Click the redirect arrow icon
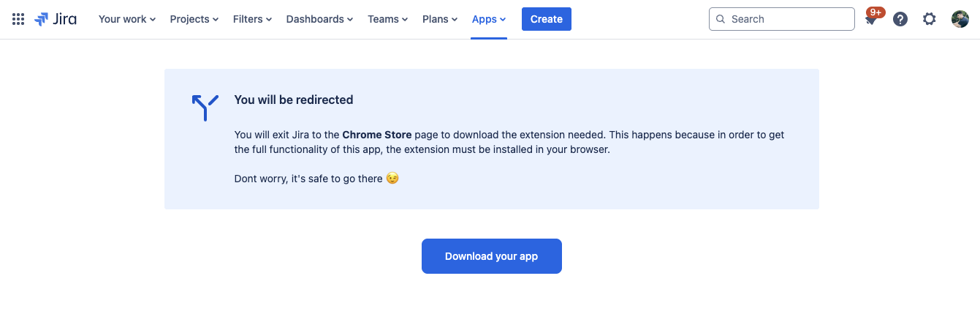 [205, 108]
